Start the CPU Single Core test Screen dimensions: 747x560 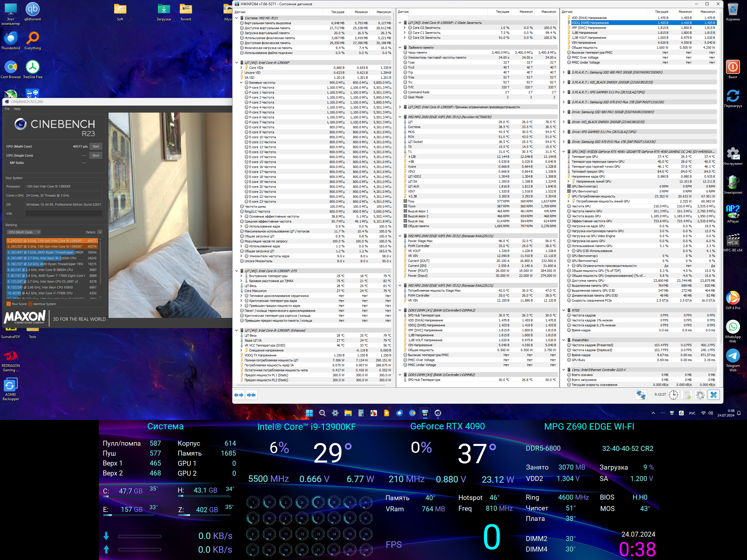[96, 156]
